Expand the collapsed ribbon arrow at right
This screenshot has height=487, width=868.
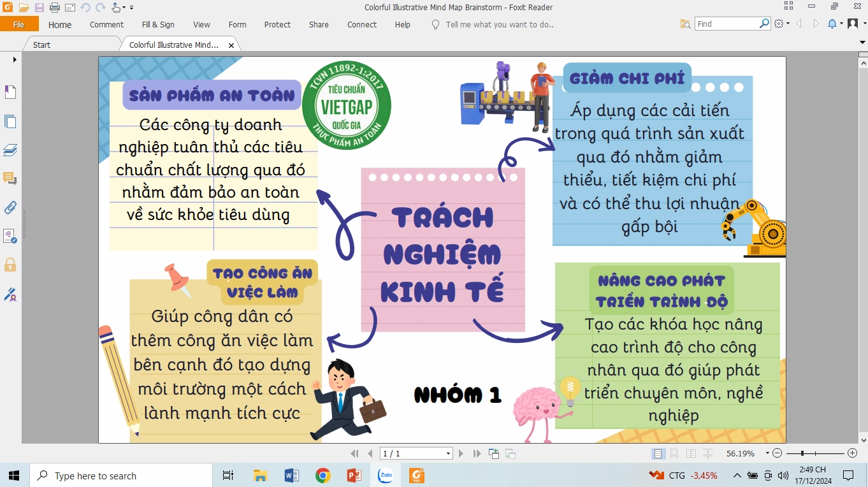click(x=863, y=41)
